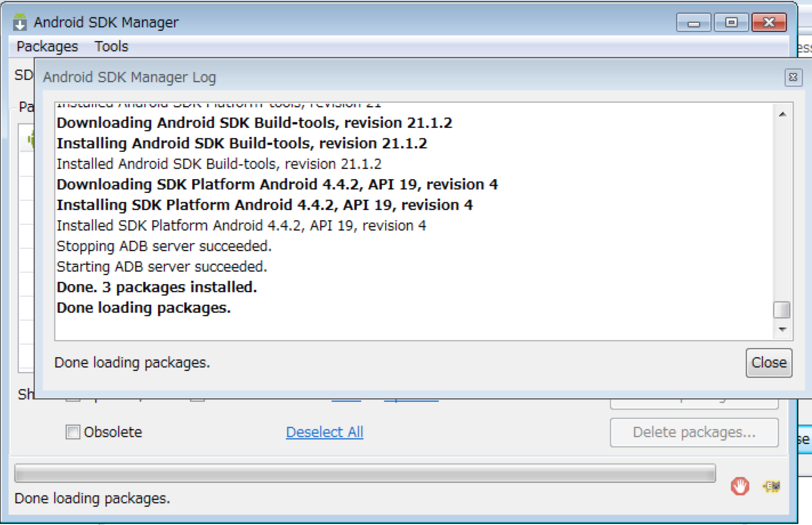This screenshot has width=812, height=525.
Task: Click the Android SDK Manager title bar icon
Action: pyautogui.click(x=20, y=22)
